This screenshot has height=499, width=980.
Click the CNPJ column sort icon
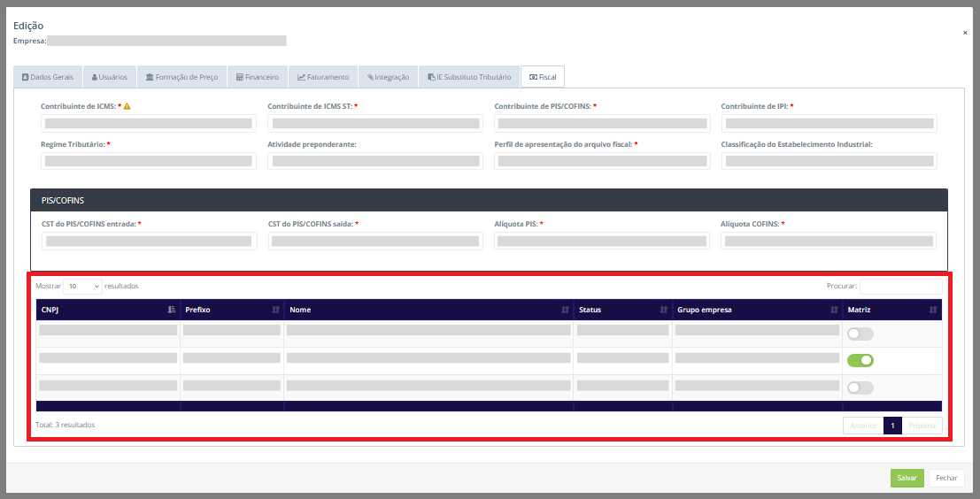[171, 311]
